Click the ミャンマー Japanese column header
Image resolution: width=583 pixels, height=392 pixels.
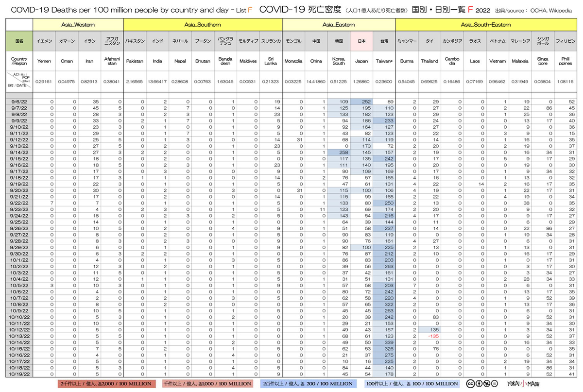click(x=407, y=42)
